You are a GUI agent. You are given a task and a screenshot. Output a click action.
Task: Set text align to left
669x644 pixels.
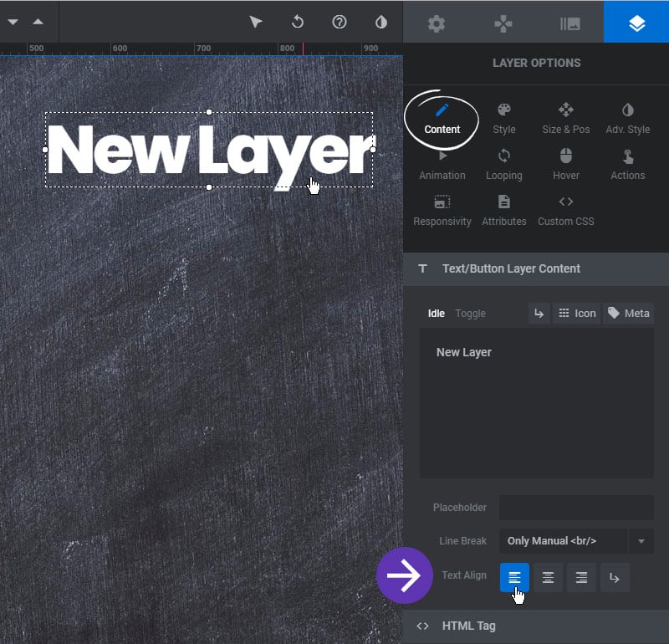(x=514, y=578)
